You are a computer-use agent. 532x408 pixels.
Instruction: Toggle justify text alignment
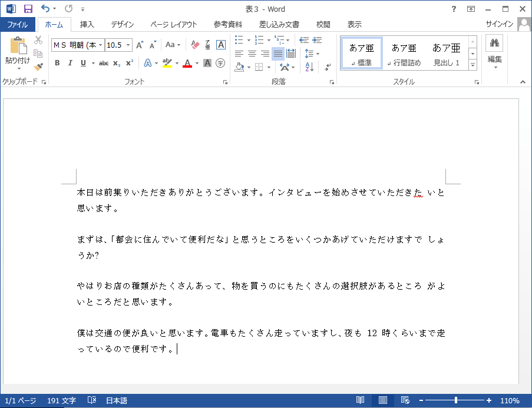pyautogui.click(x=277, y=54)
